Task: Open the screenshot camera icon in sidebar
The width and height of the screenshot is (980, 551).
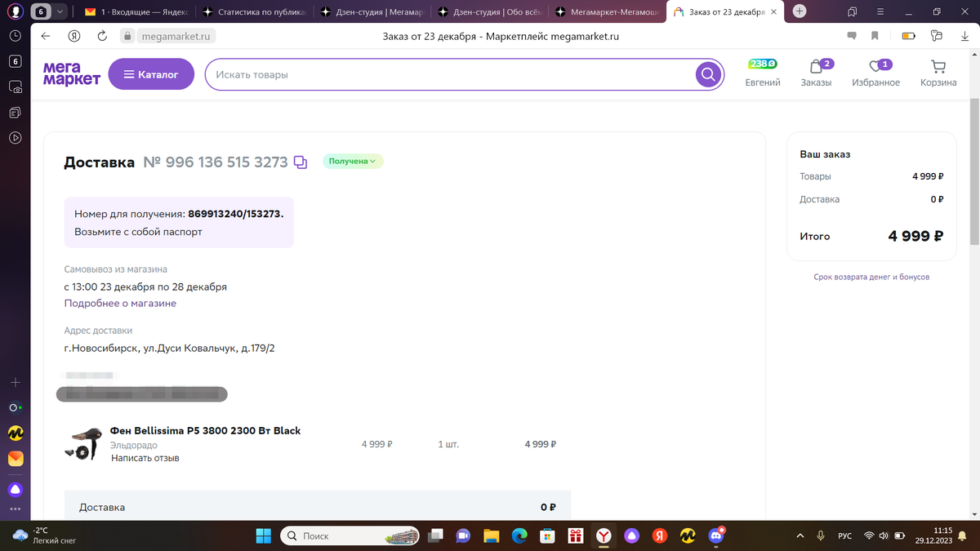Action: point(16,87)
